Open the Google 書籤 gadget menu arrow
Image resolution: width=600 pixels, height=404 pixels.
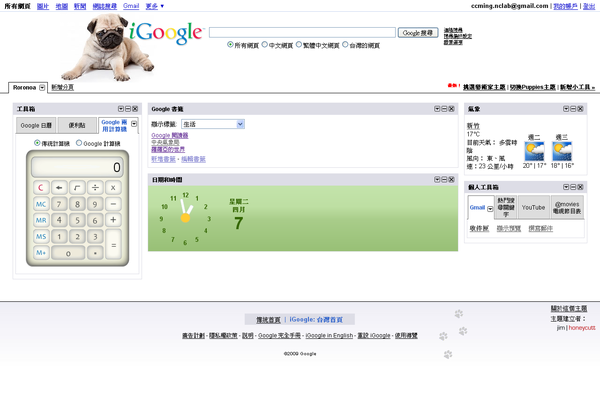tap(437, 109)
